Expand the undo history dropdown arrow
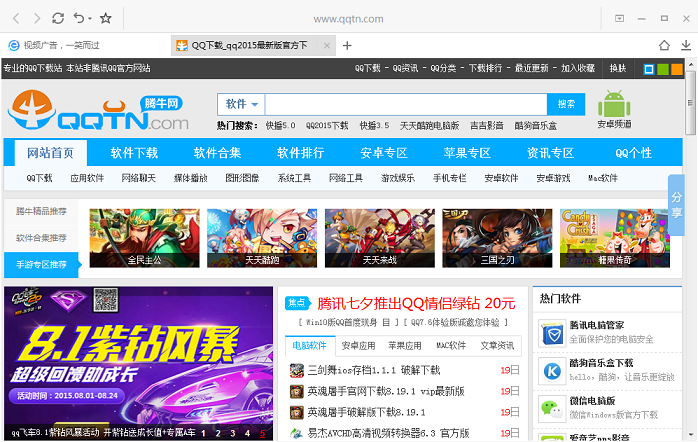Image resolution: width=698 pixels, height=442 pixels. 89,19
